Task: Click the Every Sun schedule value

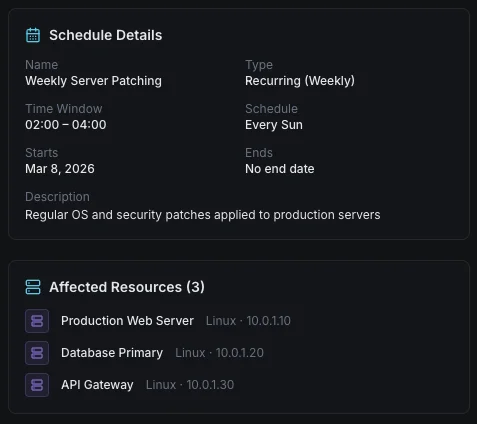Action: coord(274,125)
